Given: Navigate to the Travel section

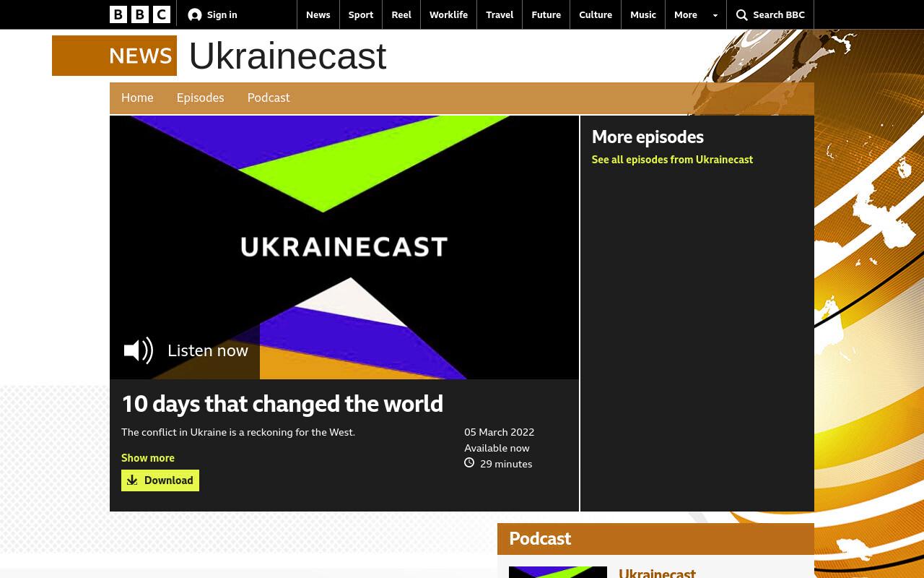Looking at the screenshot, I should pos(500,14).
